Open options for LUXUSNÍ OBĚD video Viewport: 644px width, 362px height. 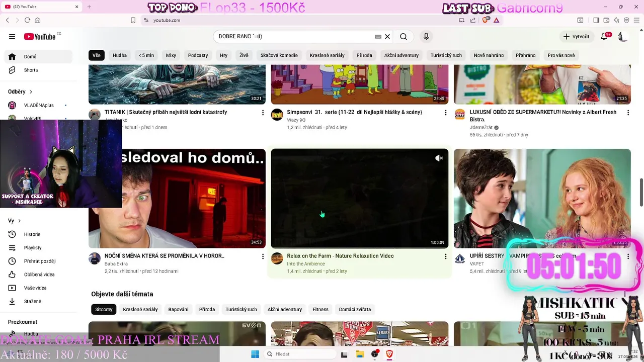click(628, 113)
